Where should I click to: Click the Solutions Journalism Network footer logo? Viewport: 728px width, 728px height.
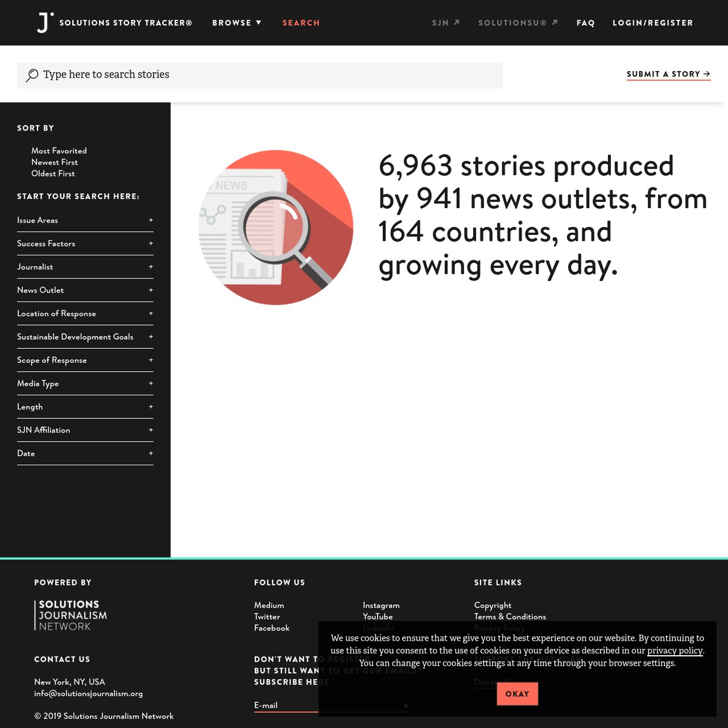70,615
